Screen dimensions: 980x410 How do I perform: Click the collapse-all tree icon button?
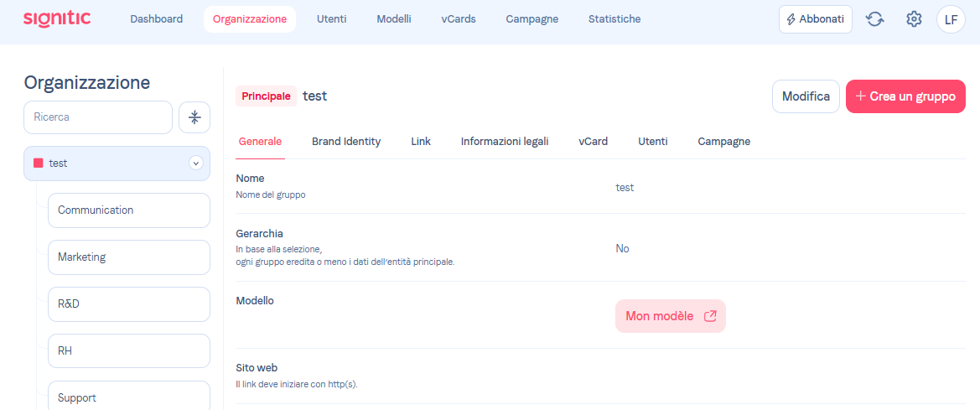click(x=194, y=117)
